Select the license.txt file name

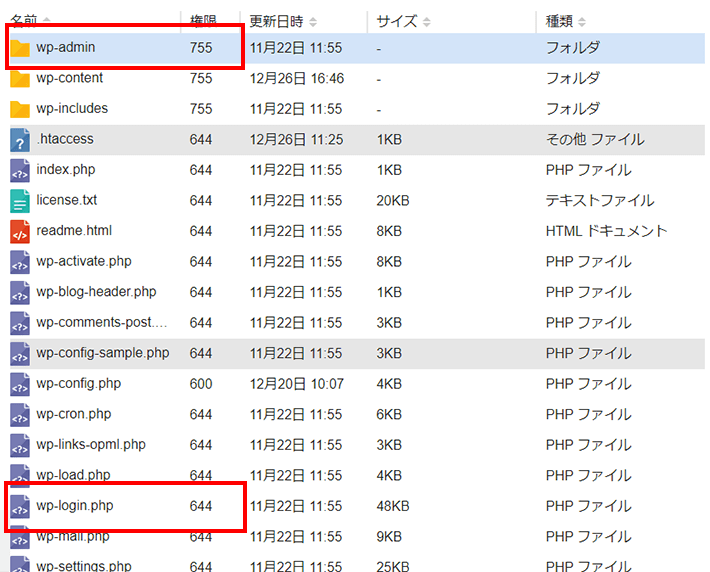[x=67, y=200]
